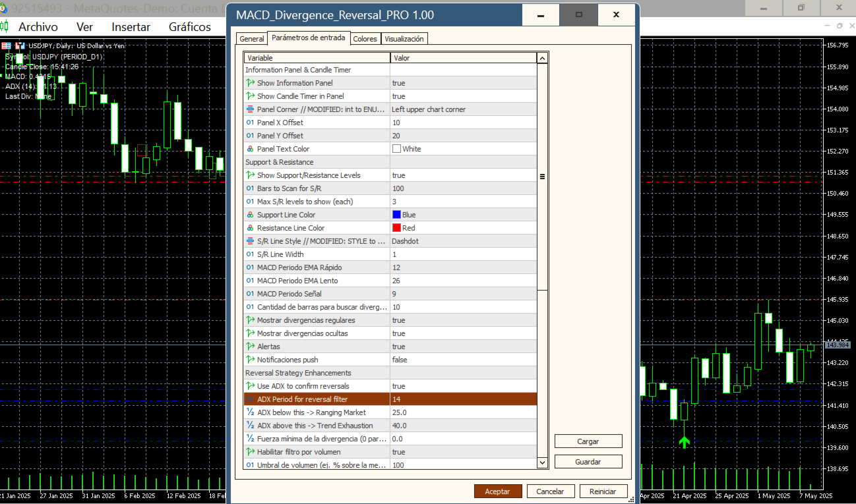
Task: Dismiss the dialog with Cancelar
Action: click(x=550, y=491)
